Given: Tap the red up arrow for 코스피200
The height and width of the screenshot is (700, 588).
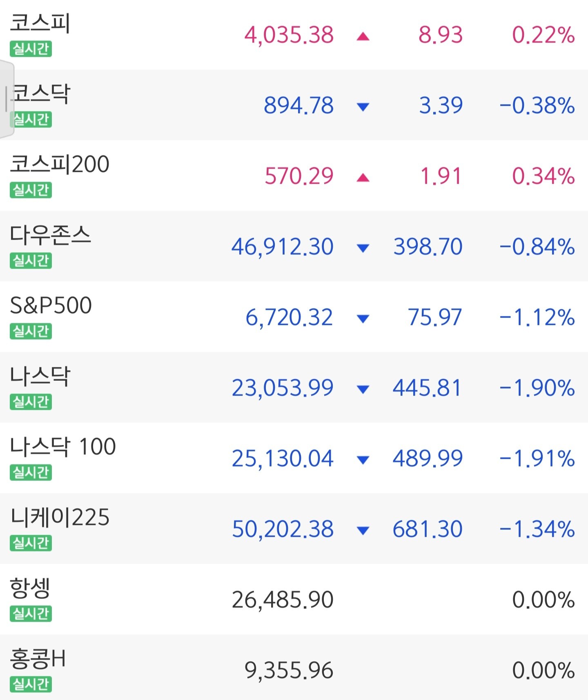Looking at the screenshot, I should tap(363, 178).
